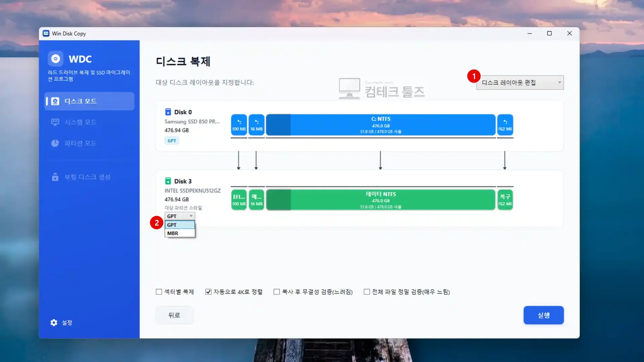Enable 전체 파일 정밀 검증 checkbox
644x362 pixels.
pyautogui.click(x=367, y=292)
